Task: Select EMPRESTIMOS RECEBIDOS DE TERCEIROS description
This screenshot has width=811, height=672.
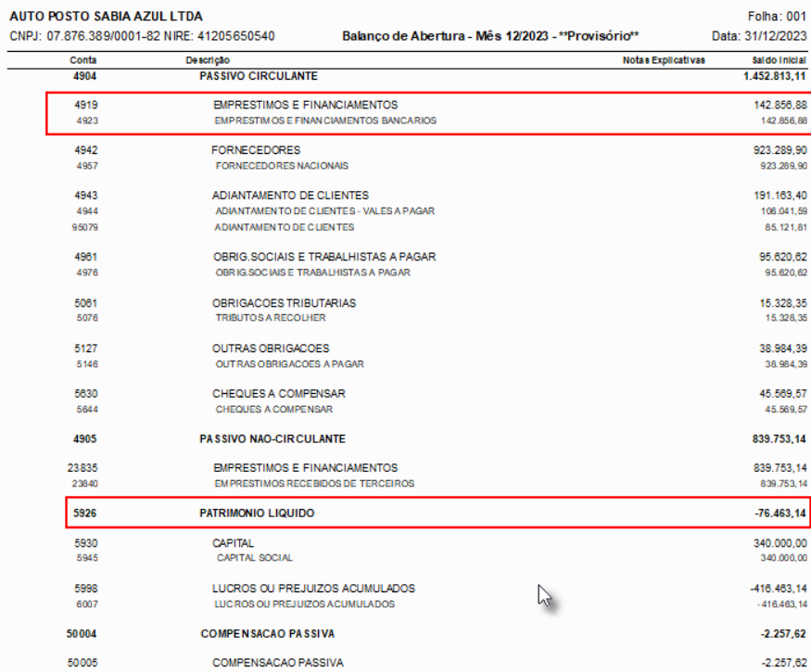Action: coord(314,484)
